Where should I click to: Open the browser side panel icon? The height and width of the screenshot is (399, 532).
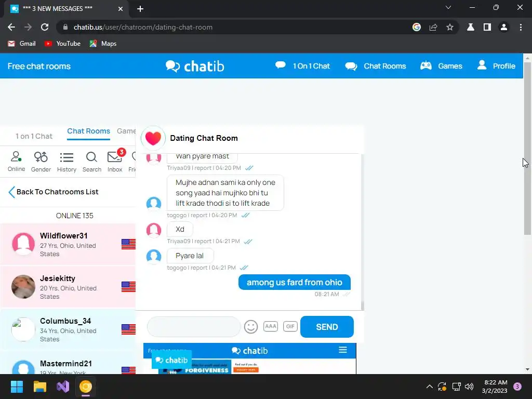click(487, 27)
